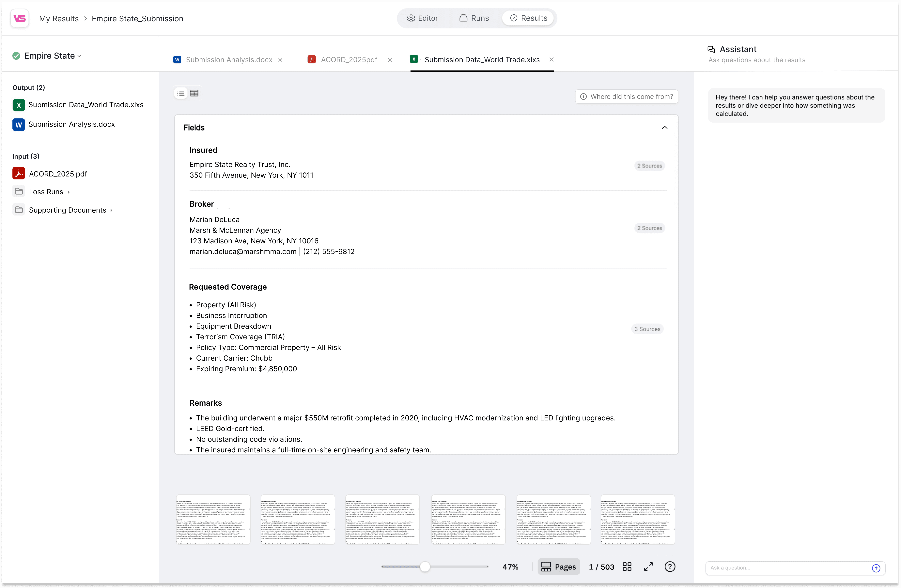Collapse the Fields section chevron

[x=664, y=128]
